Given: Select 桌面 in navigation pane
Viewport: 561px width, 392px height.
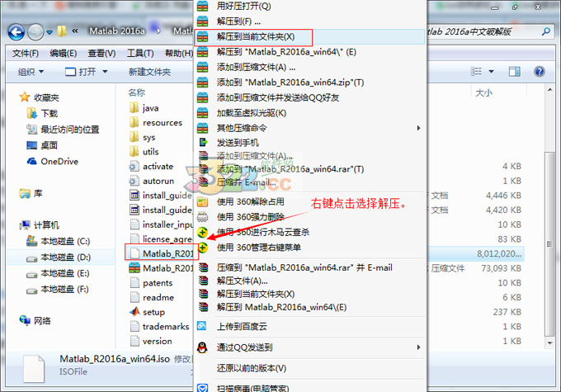Looking at the screenshot, I should coord(42,145).
